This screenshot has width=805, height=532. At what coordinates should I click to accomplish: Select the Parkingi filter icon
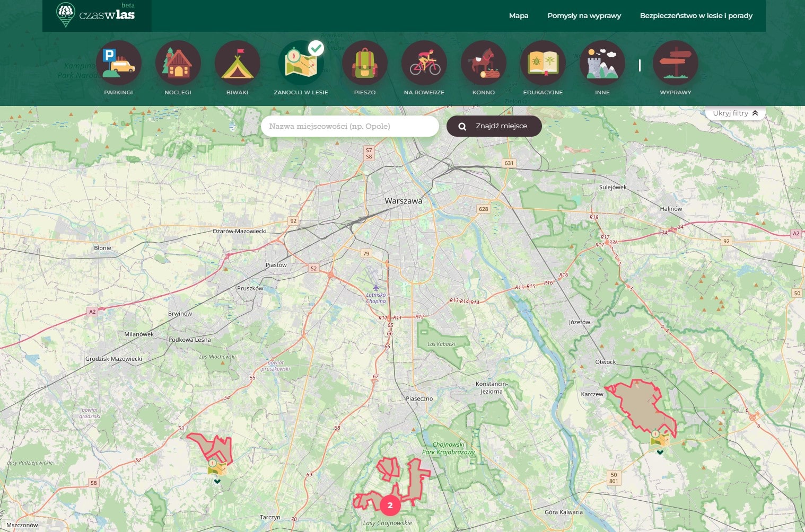[119, 63]
